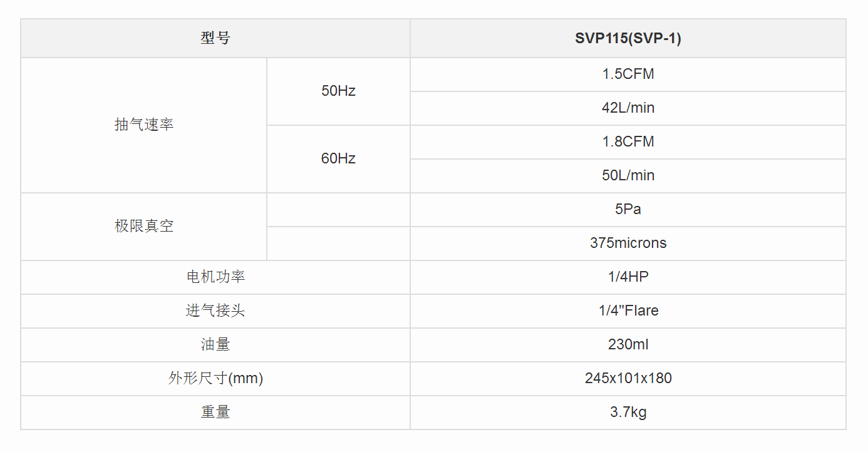Select the 60Hz frequency cell
This screenshot has width=868, height=452.
338,158
